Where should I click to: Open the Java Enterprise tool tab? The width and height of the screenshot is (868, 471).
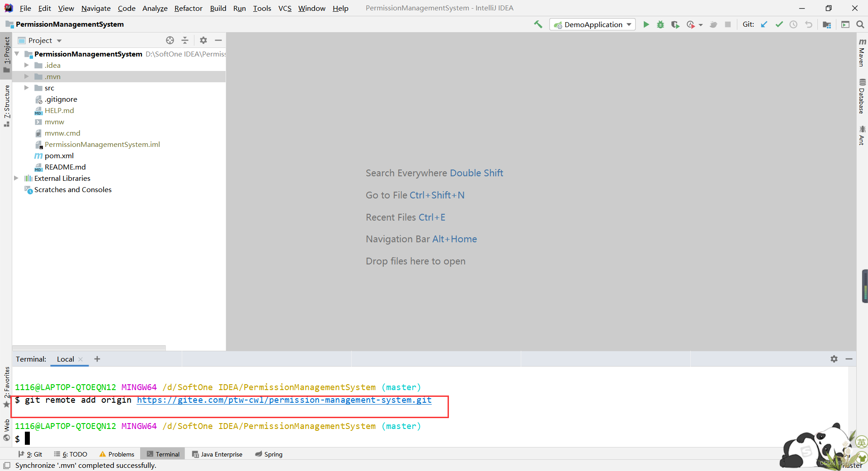(217, 454)
